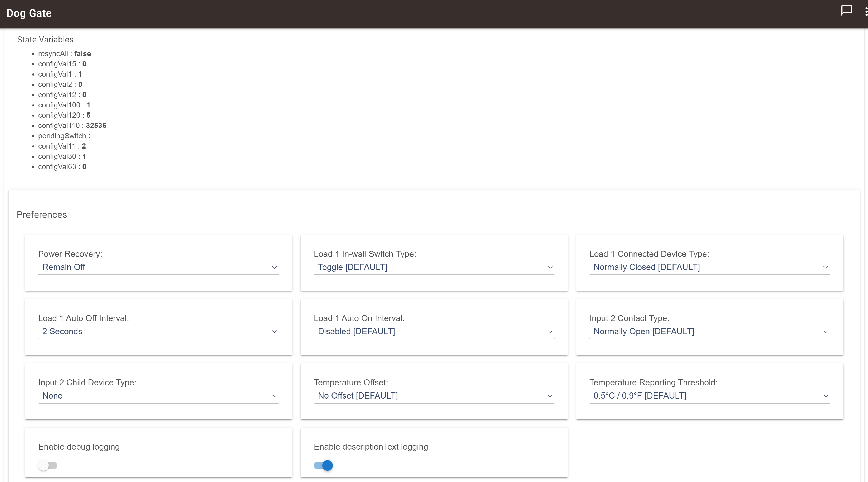Image resolution: width=868 pixels, height=482 pixels.
Task: Open the chat message icon in header
Action: (x=846, y=11)
